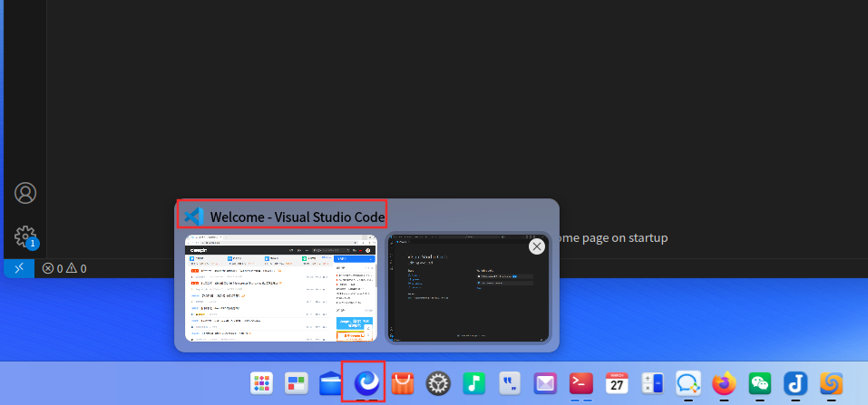
Task: Open the blue J app in dock
Action: (x=795, y=383)
